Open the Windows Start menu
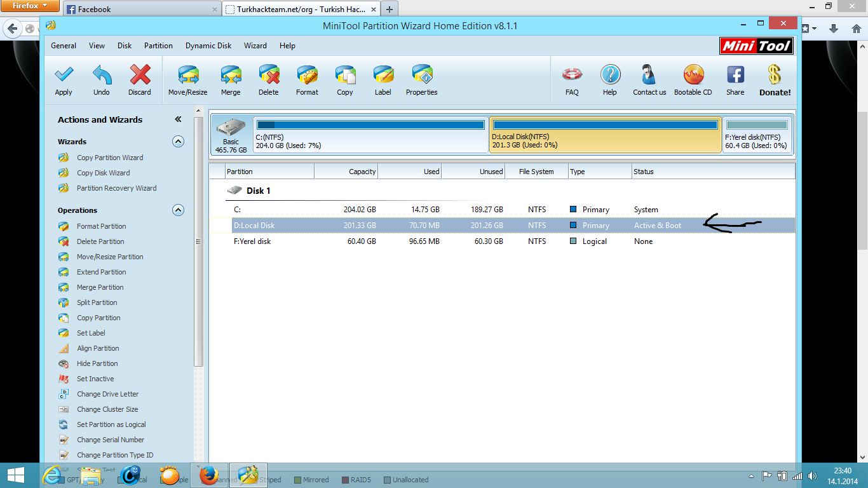 pos(15,475)
